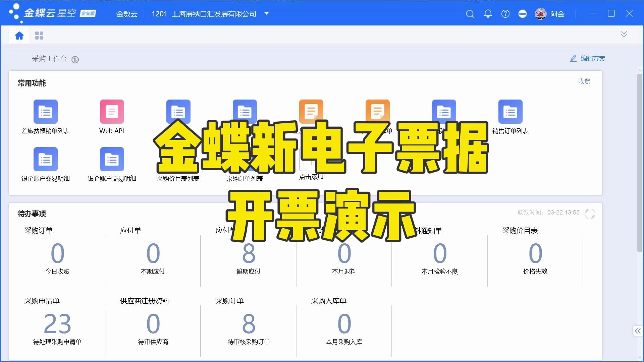The image size is (644, 362).
Task: Click the 阿金 username label
Action: point(557,14)
